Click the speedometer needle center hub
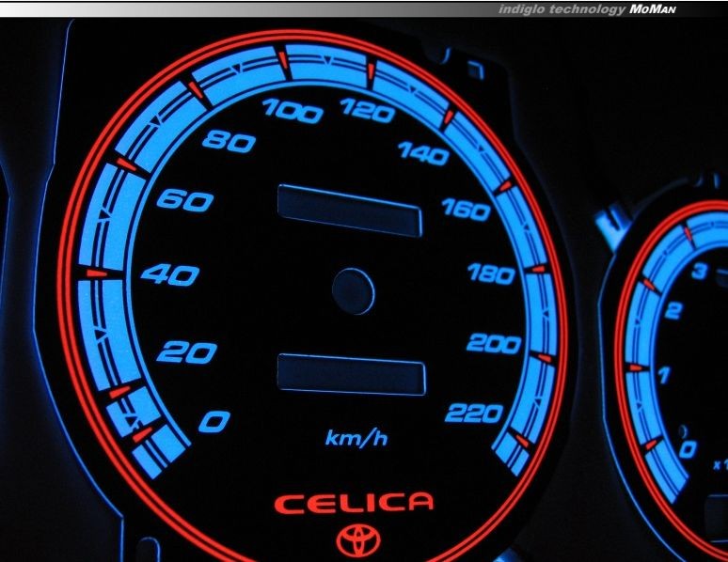Viewport: 728px width, 562px height. [x=354, y=291]
